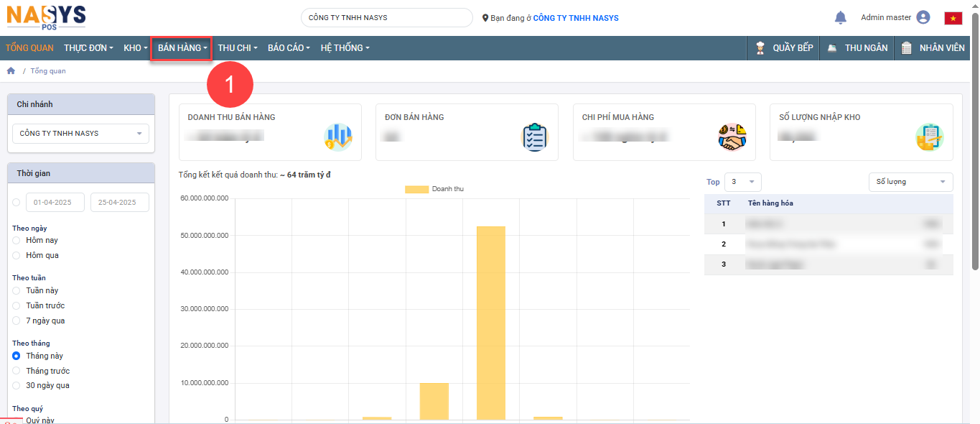Viewport: 980px width, 424px height.
Task: Click the NASYS POS logo
Action: [46, 17]
